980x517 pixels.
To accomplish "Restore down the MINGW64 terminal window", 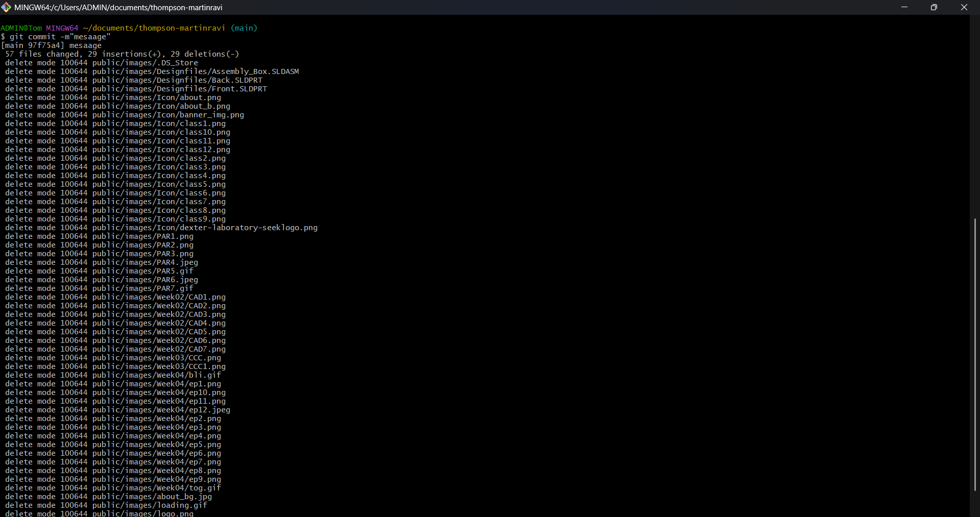I will (934, 7).
